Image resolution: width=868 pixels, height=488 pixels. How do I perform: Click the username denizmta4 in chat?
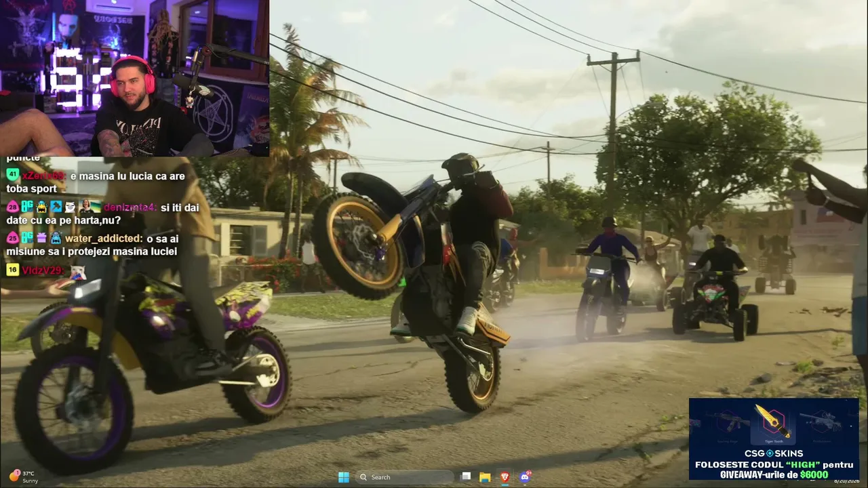click(x=129, y=207)
